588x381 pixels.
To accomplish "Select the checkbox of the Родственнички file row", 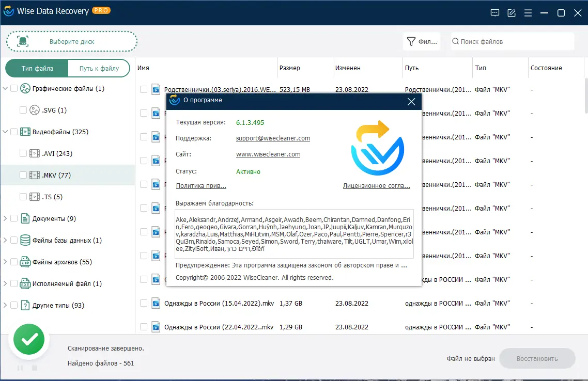I will [143, 89].
